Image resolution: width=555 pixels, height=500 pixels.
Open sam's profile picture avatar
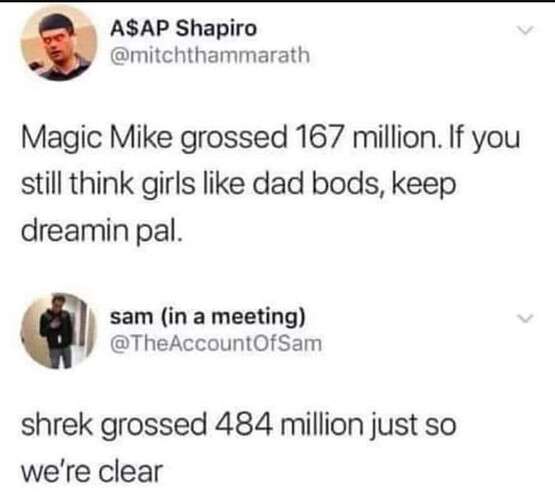[x=58, y=331]
